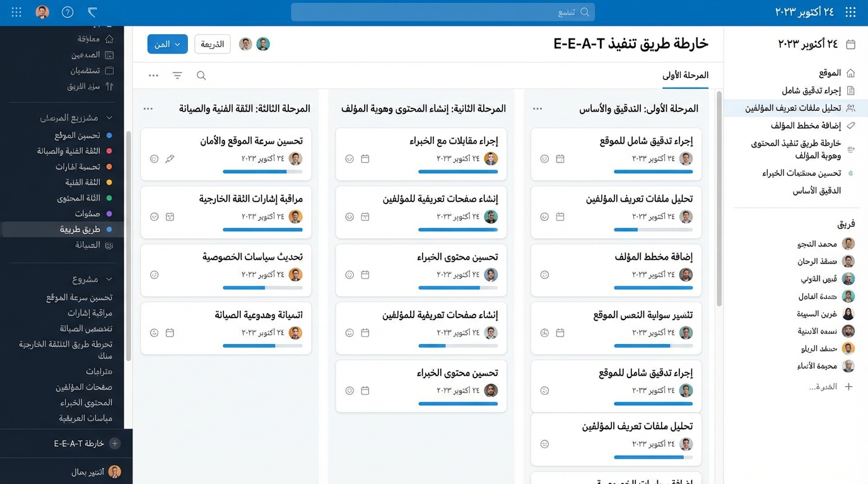Open the apps grid icon at top left
The width and height of the screenshot is (868, 484).
(x=16, y=11)
